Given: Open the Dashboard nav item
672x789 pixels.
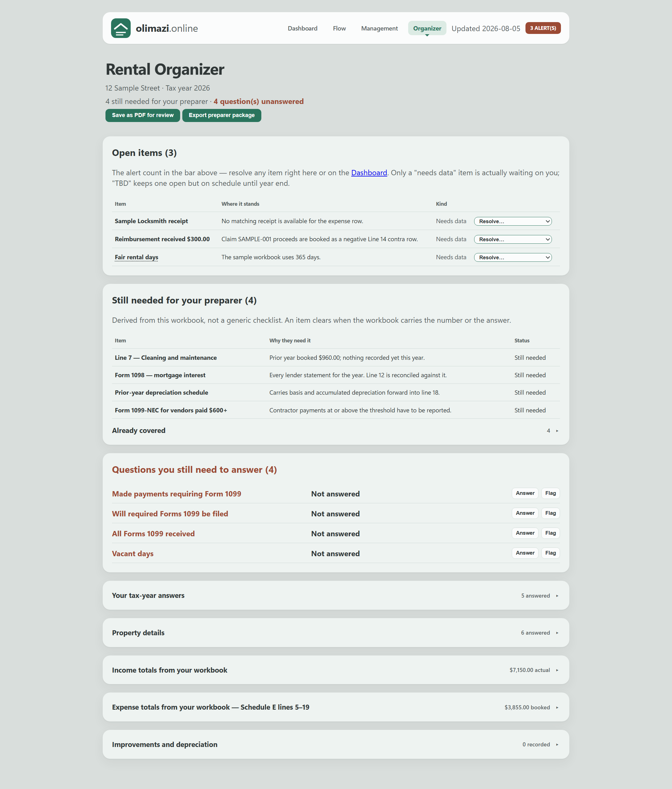Looking at the screenshot, I should pos(302,28).
